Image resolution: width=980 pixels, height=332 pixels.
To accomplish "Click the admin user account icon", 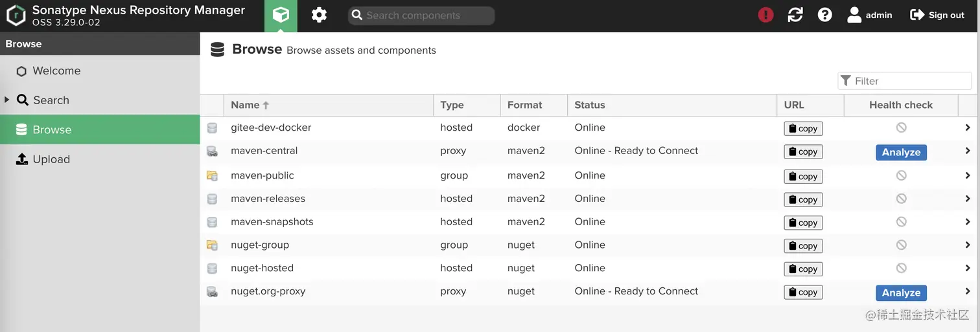I will [x=854, y=15].
